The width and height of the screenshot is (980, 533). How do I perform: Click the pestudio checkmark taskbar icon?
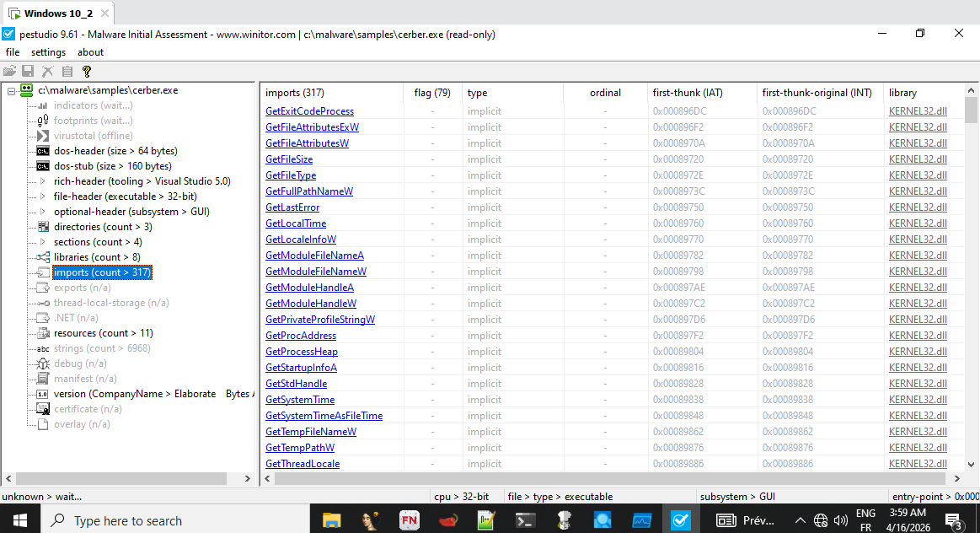(680, 520)
